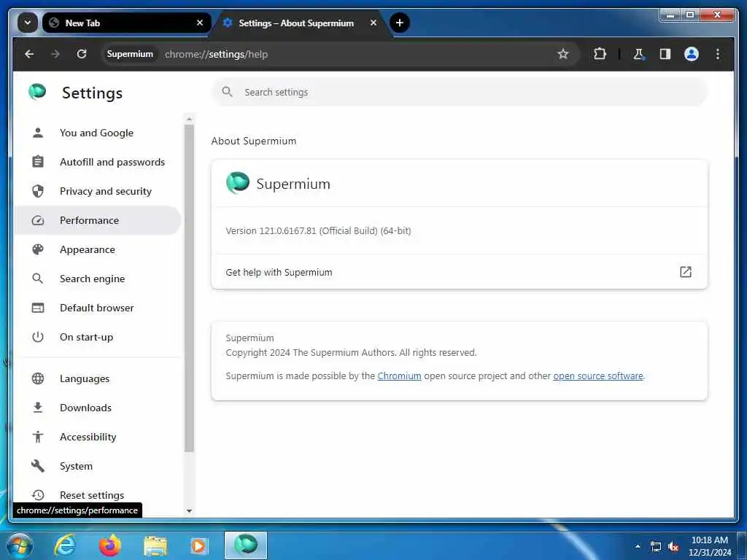747x560 pixels.
Task: Click the forward navigation arrow
Action: tap(55, 54)
